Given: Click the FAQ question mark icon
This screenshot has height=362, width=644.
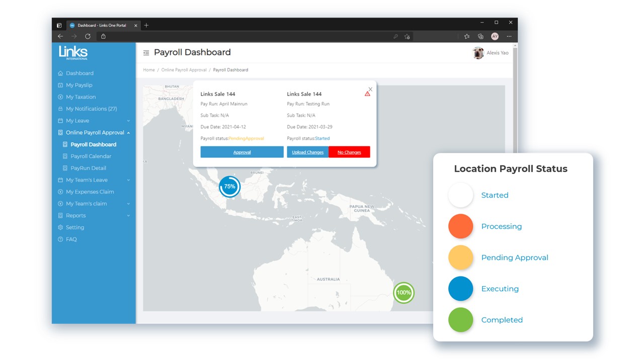Looking at the screenshot, I should click(60, 239).
